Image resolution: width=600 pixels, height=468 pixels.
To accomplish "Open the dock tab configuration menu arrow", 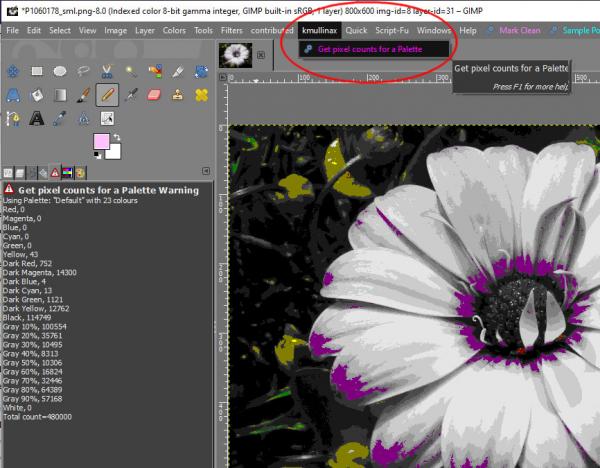I will 206,171.
